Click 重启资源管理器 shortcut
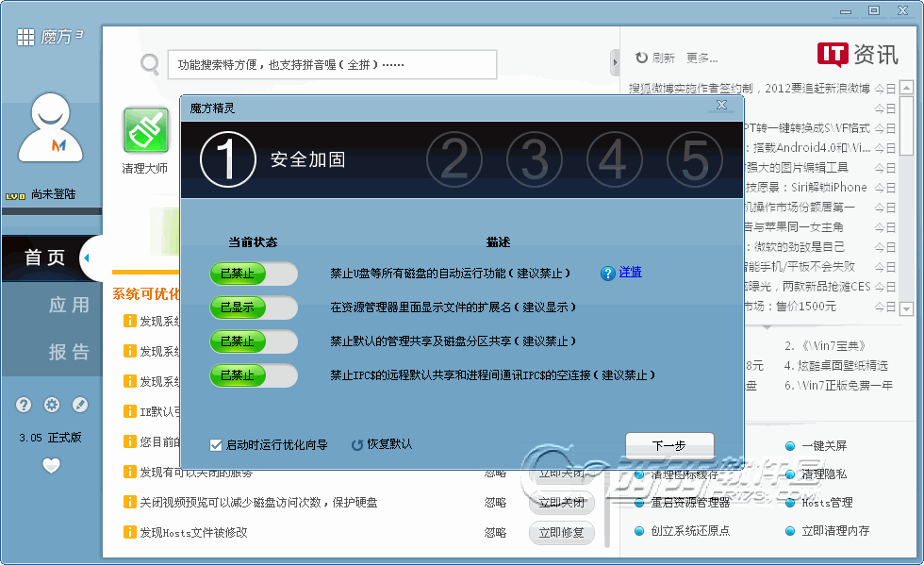924x565 pixels. (x=690, y=503)
